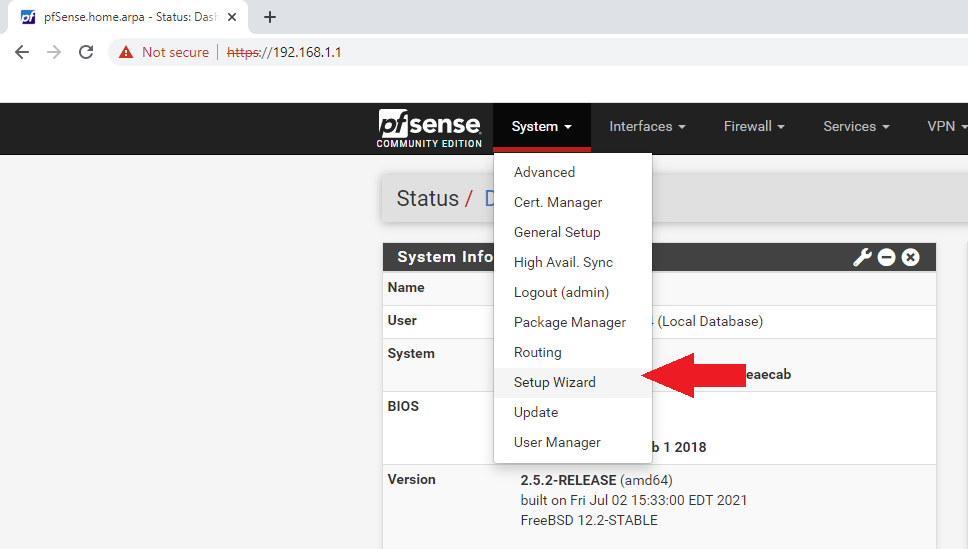
Task: Click the address bar URL 192.168.1.1
Action: coord(284,52)
